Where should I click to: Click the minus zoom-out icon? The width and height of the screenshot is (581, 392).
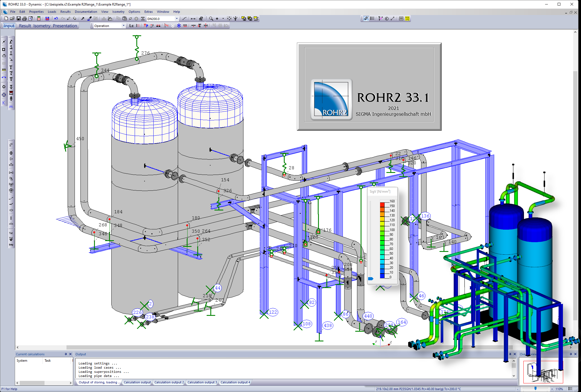pyautogui.click(x=223, y=19)
